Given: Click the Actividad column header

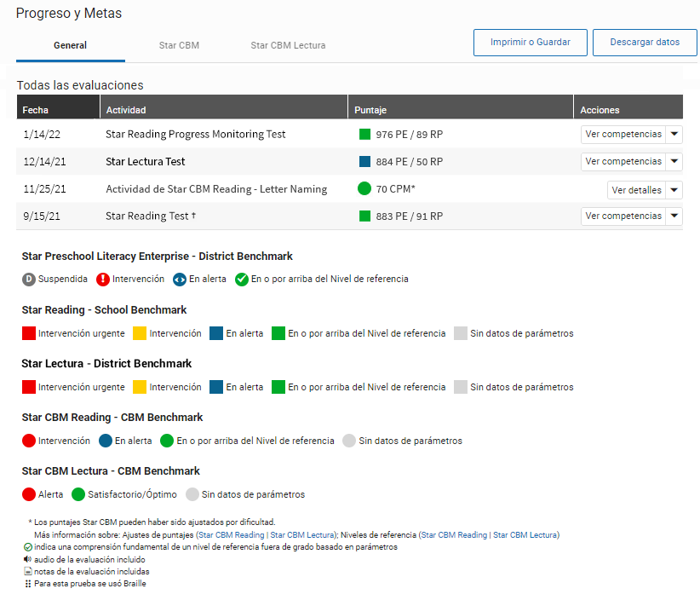Looking at the screenshot, I should point(224,107).
